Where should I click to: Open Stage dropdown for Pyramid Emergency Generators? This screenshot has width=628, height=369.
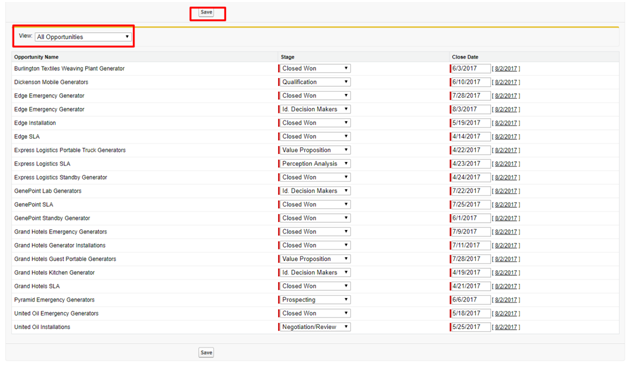point(315,300)
